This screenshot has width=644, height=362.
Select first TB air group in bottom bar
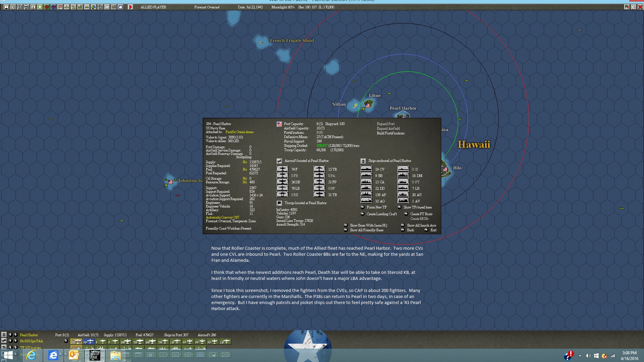pos(76,342)
